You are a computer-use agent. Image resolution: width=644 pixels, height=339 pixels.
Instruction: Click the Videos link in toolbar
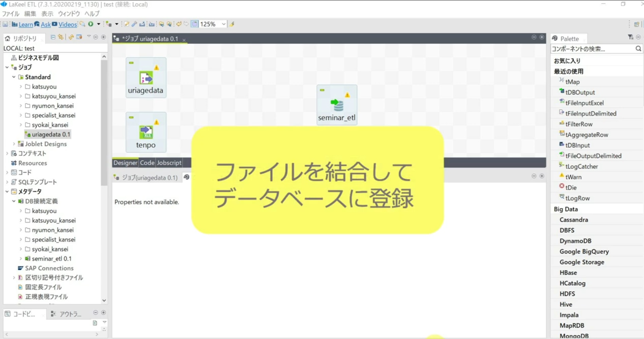(x=68, y=24)
